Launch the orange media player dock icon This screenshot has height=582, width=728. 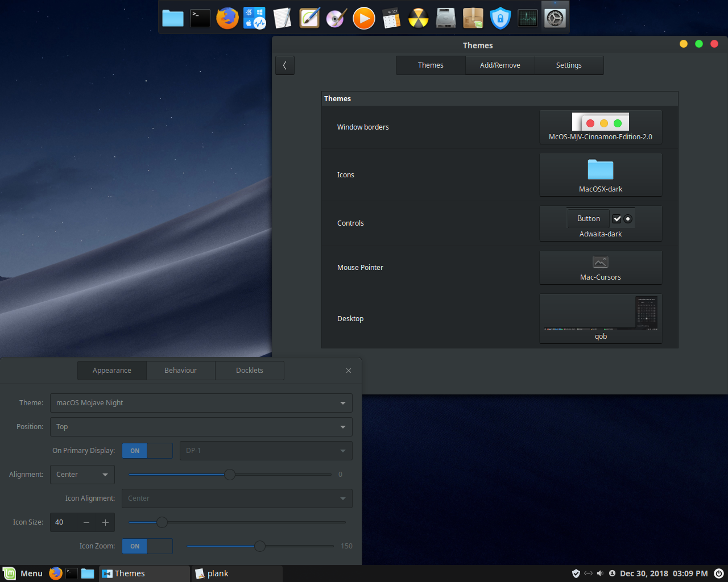(364, 18)
